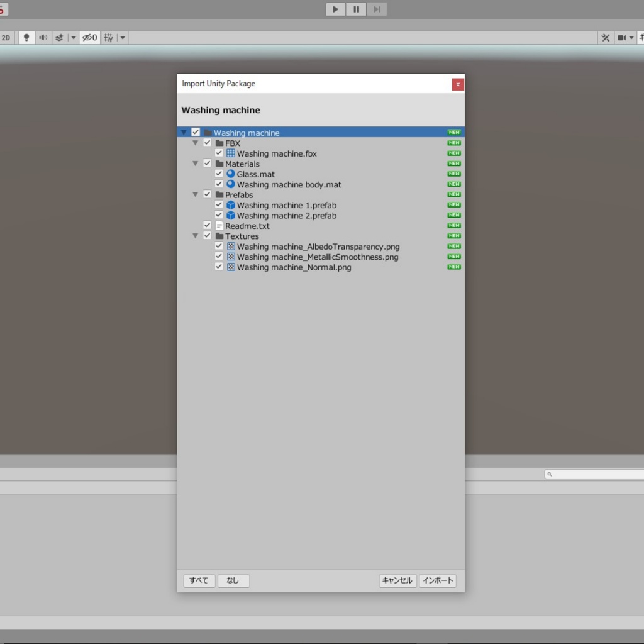Click the なし (None) button
Viewport: 644px width, 644px height.
[233, 580]
